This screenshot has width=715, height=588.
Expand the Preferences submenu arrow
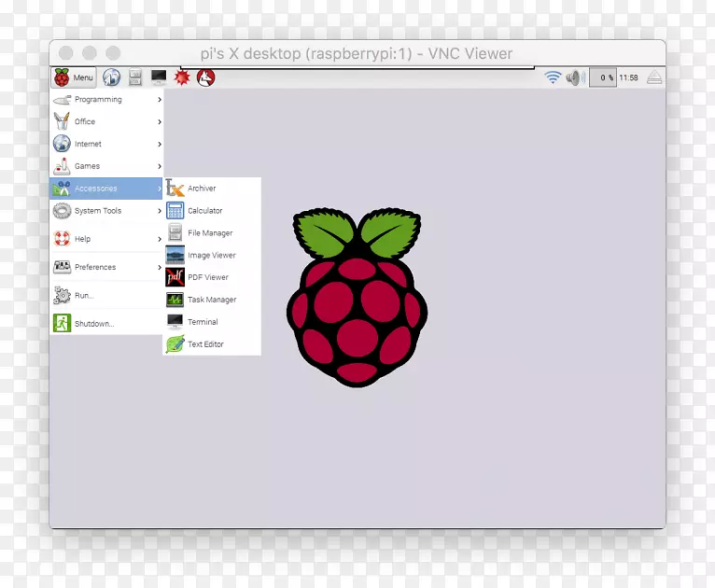(x=160, y=267)
